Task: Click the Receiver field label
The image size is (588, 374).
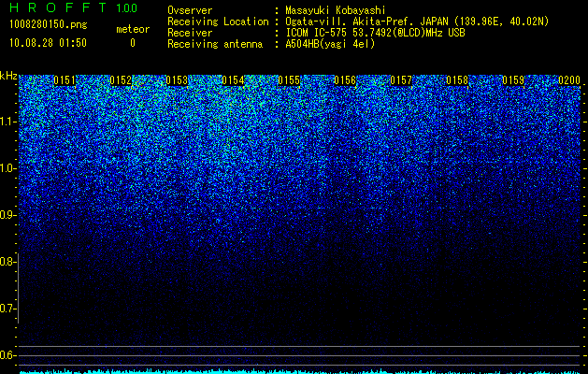Action: 190,33
